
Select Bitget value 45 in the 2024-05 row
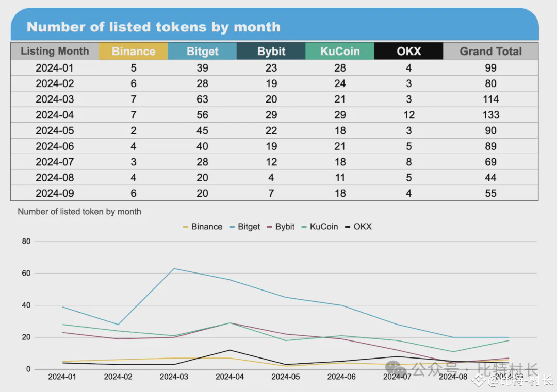[x=202, y=130]
